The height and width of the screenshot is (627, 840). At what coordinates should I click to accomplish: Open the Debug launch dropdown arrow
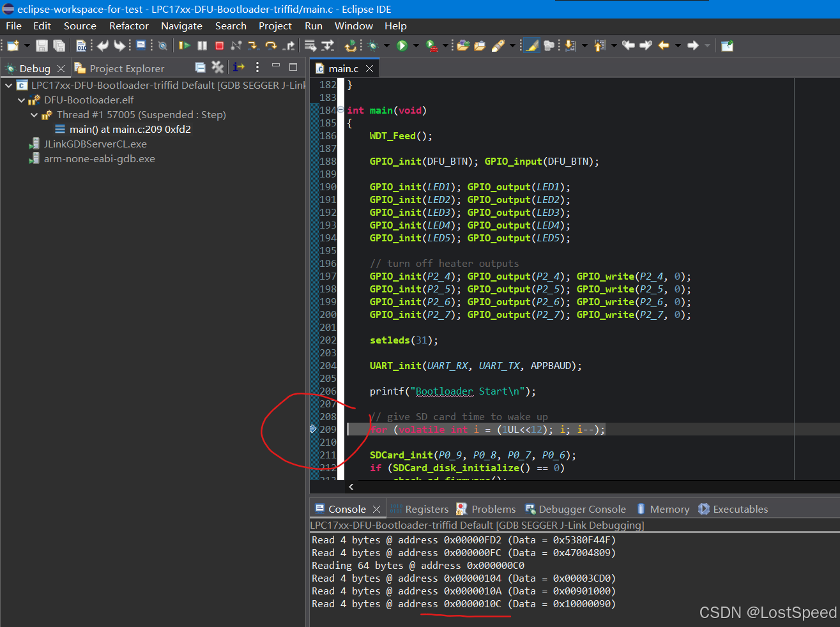click(386, 45)
